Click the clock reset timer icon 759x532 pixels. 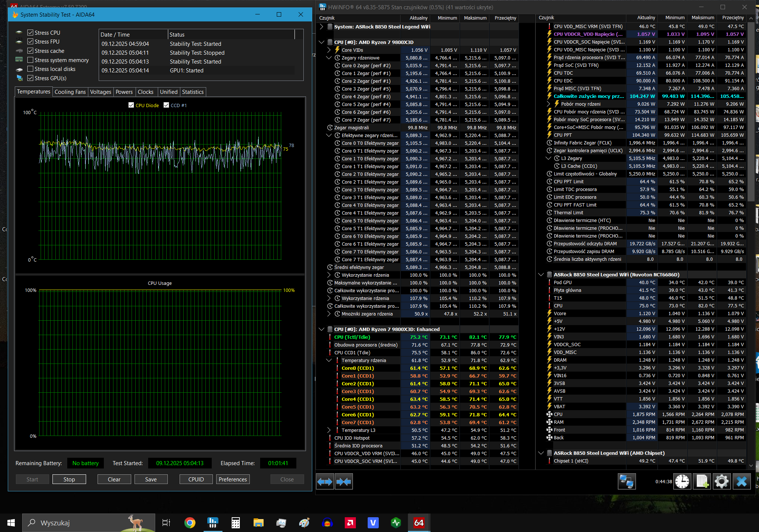pyautogui.click(x=682, y=482)
